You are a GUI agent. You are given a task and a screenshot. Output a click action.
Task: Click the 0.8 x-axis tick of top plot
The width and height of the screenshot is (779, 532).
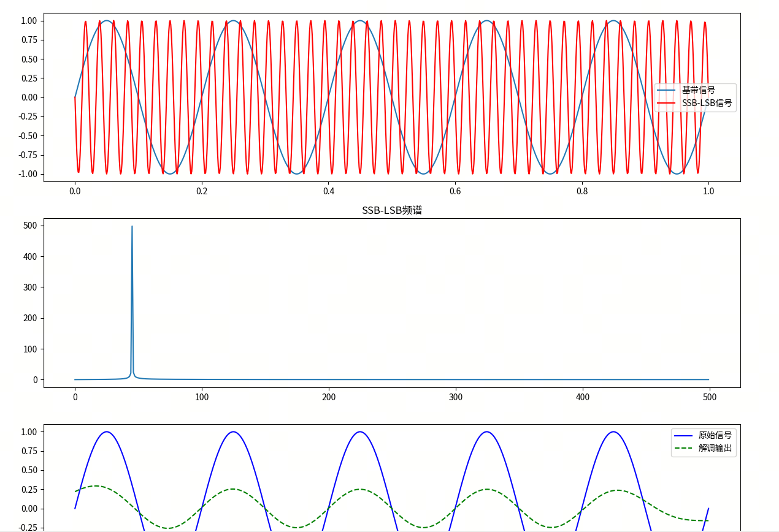tap(582, 191)
